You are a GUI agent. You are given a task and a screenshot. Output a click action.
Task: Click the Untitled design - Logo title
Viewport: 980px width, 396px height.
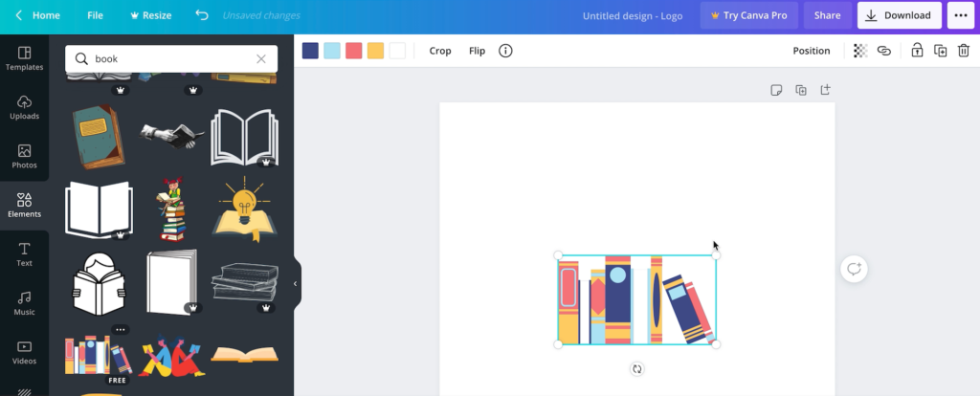click(633, 15)
